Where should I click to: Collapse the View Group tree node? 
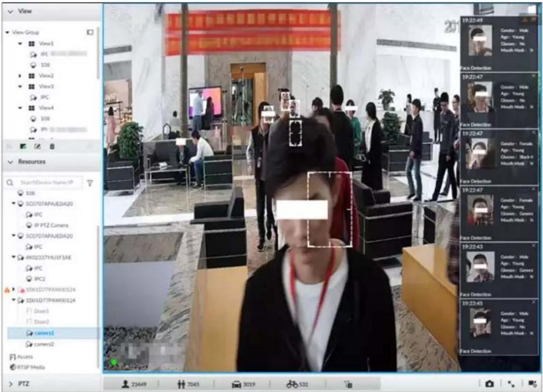pyautogui.click(x=7, y=32)
